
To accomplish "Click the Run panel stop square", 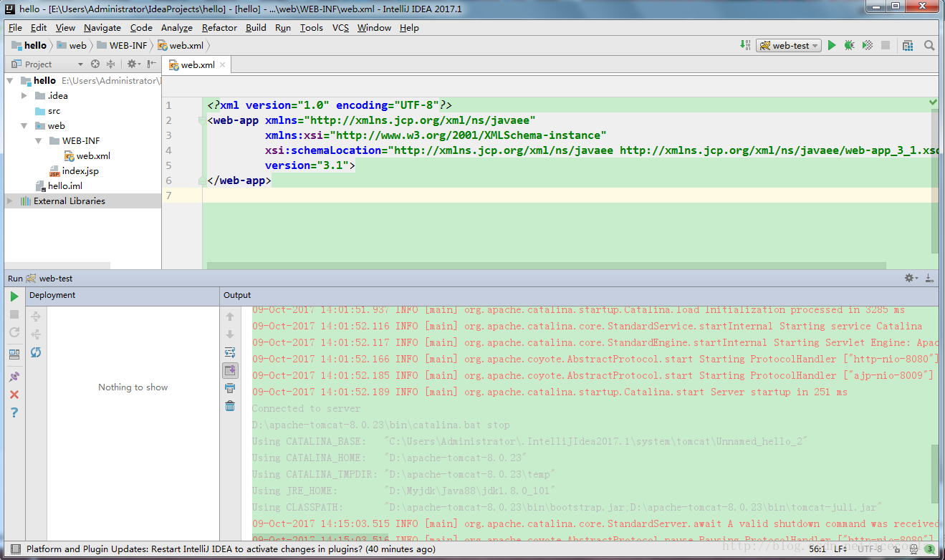I will tap(14, 314).
